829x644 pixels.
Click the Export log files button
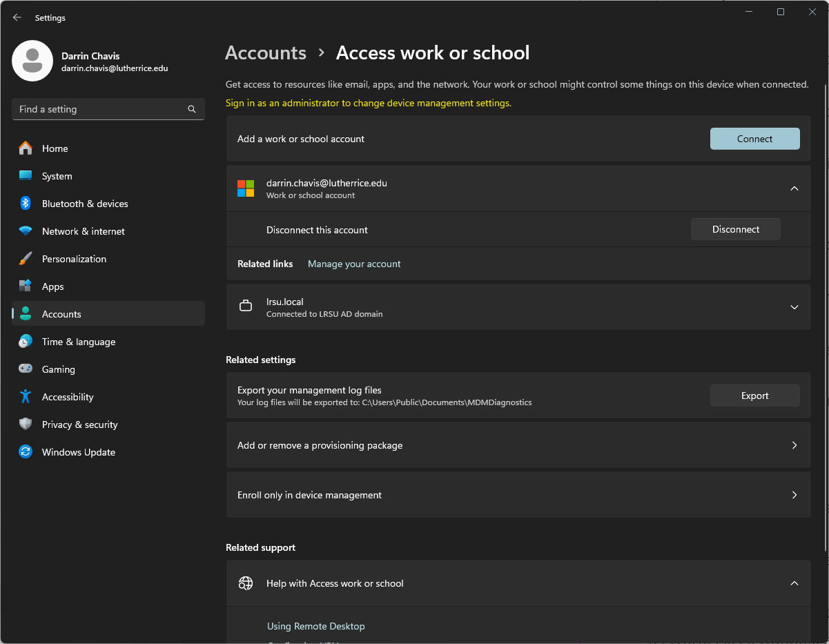755,396
